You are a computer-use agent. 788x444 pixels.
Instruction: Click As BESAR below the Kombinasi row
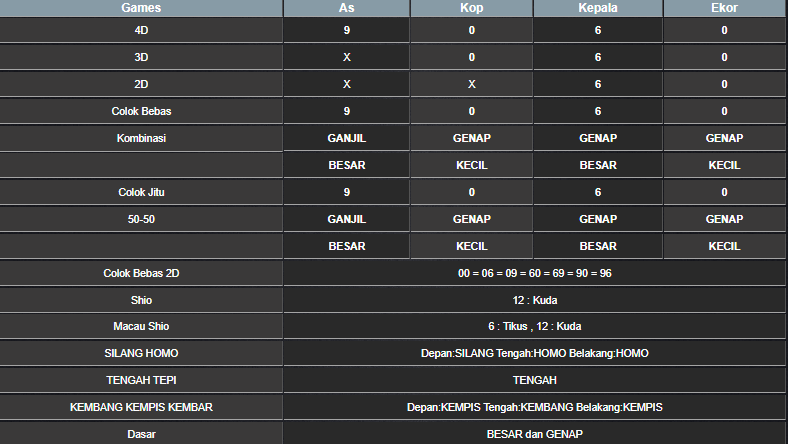(x=346, y=165)
